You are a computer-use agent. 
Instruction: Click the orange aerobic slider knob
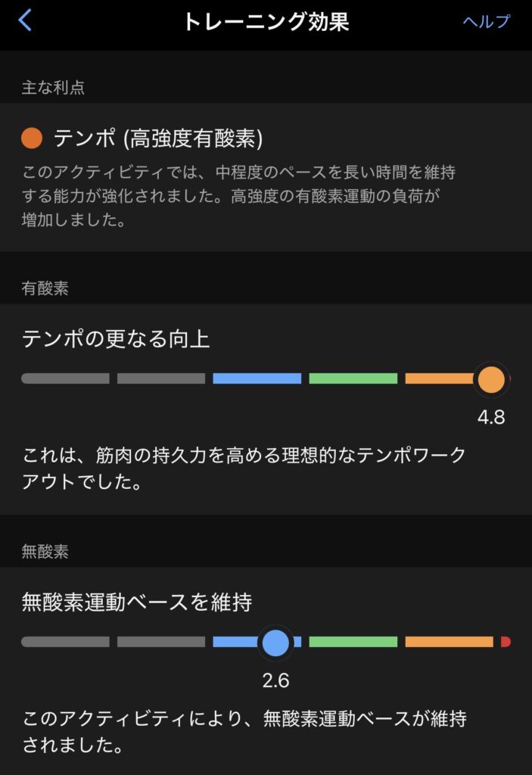490,378
